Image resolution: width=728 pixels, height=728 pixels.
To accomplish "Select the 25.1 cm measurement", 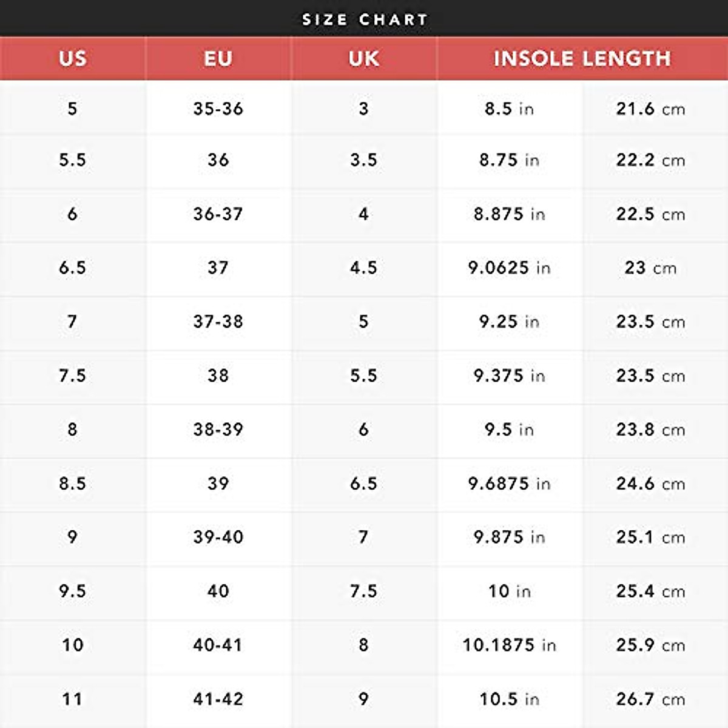I will [650, 537].
